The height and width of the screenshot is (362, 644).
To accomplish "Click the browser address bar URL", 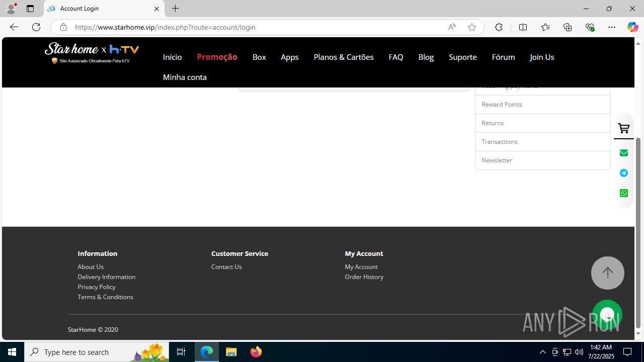I will (165, 27).
